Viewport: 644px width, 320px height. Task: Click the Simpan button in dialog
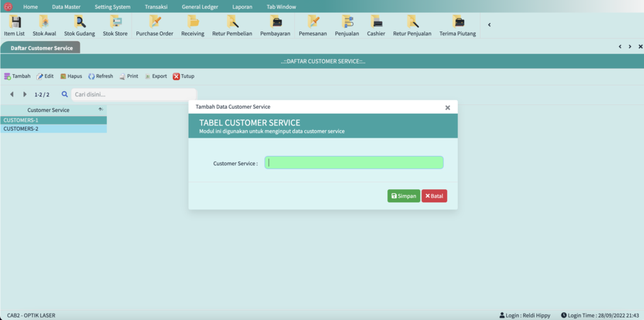click(403, 196)
